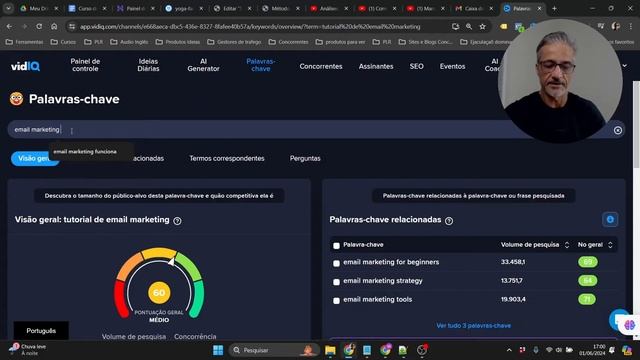Open Windows Start menu
Image resolution: width=640 pixels, height=360 pixels.
[x=218, y=350]
